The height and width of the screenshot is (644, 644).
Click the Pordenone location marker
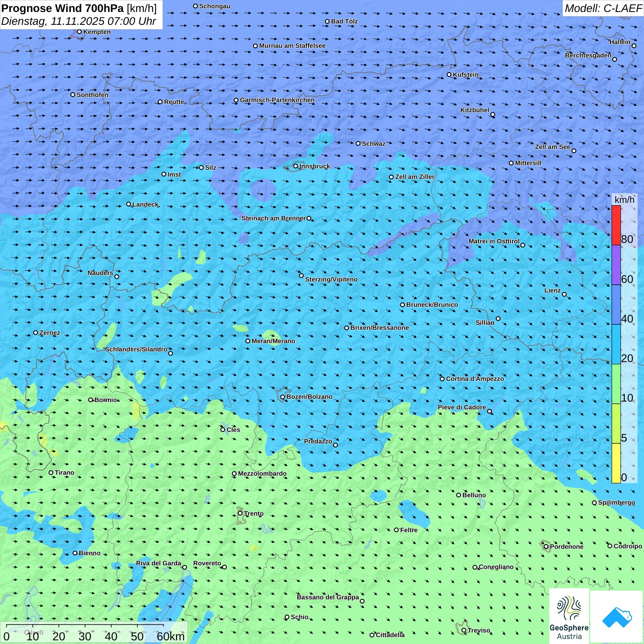546,547
